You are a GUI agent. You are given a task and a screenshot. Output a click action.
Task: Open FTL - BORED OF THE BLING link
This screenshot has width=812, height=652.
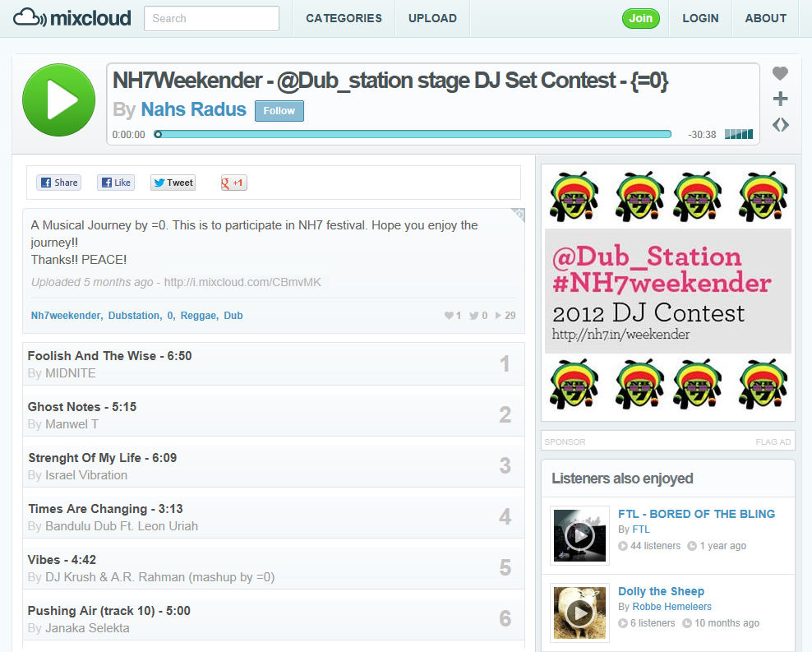pos(696,514)
